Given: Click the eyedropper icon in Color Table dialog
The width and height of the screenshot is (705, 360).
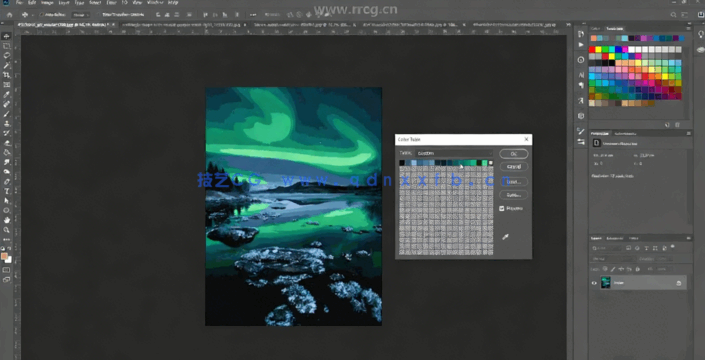Looking at the screenshot, I should click(x=505, y=236).
